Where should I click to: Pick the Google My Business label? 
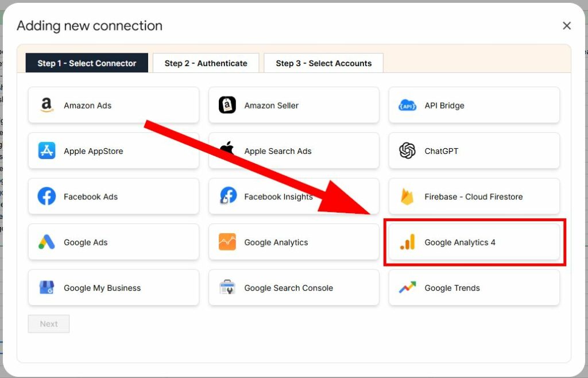pos(102,288)
